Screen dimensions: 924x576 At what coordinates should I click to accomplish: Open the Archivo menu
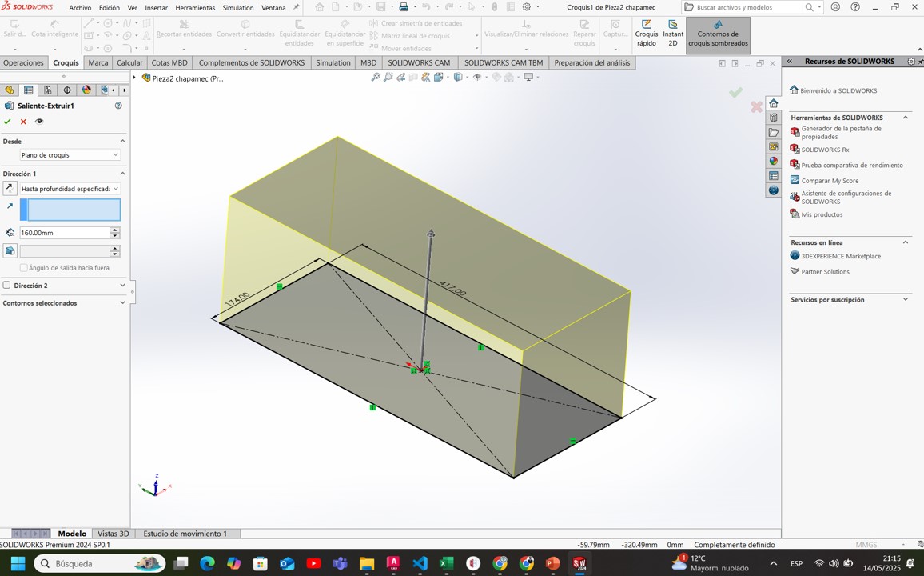point(80,8)
